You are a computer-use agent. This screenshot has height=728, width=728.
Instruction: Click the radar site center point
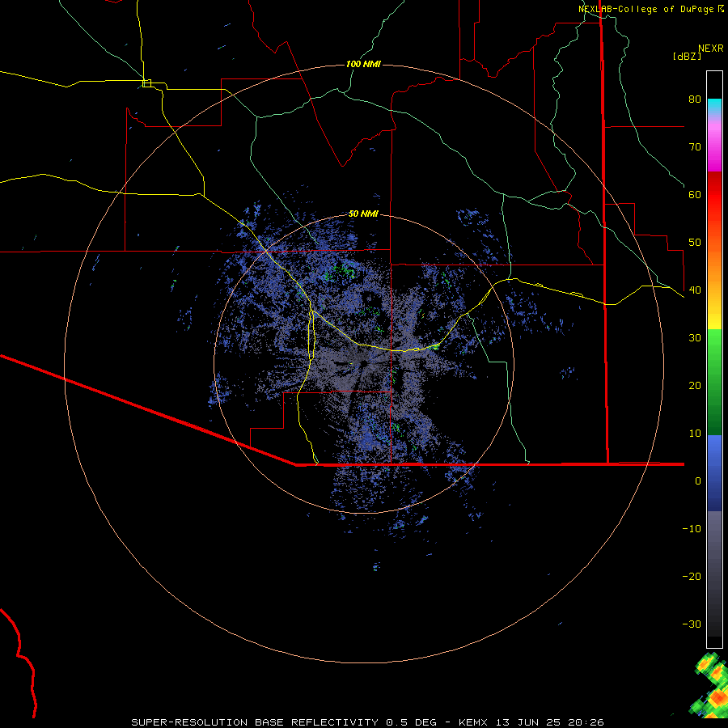coord(364,363)
